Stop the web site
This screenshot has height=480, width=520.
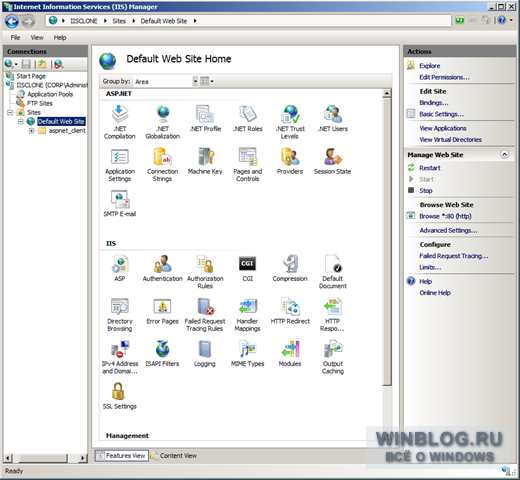coord(426,191)
